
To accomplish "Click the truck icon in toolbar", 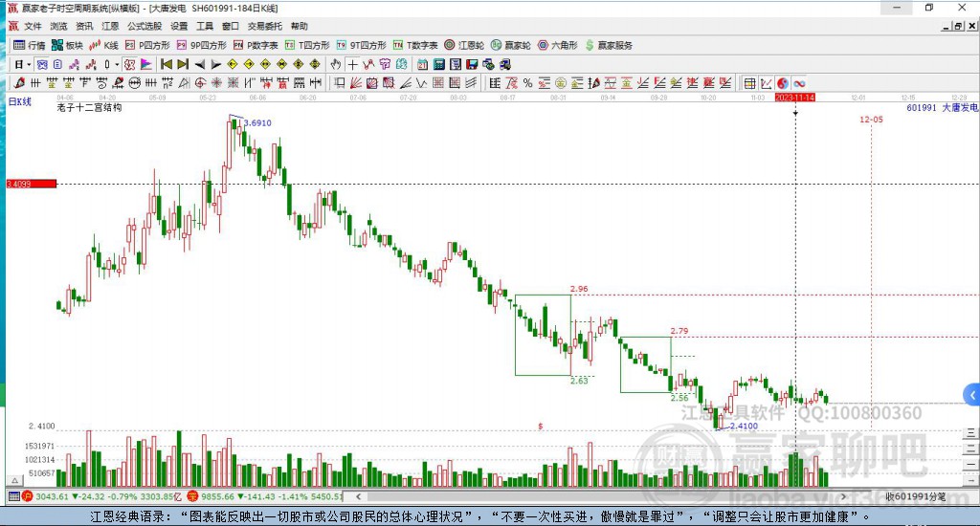I will click(x=504, y=64).
